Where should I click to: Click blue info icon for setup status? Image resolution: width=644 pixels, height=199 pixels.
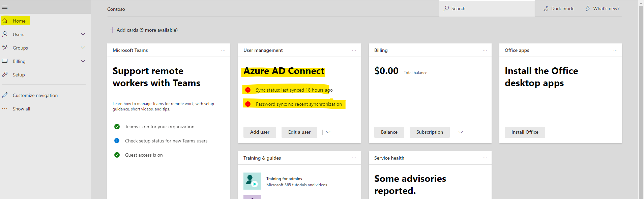click(117, 141)
